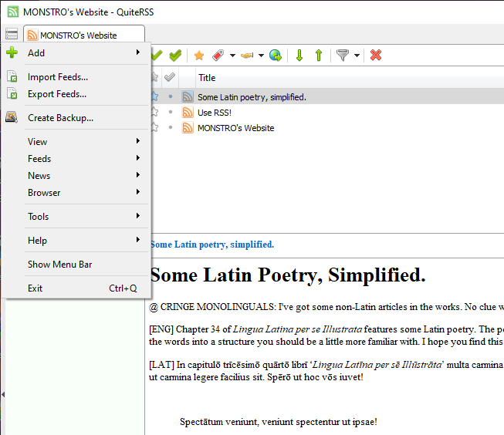Expand the Feeds submenu
The image size is (504, 435).
coord(77,158)
